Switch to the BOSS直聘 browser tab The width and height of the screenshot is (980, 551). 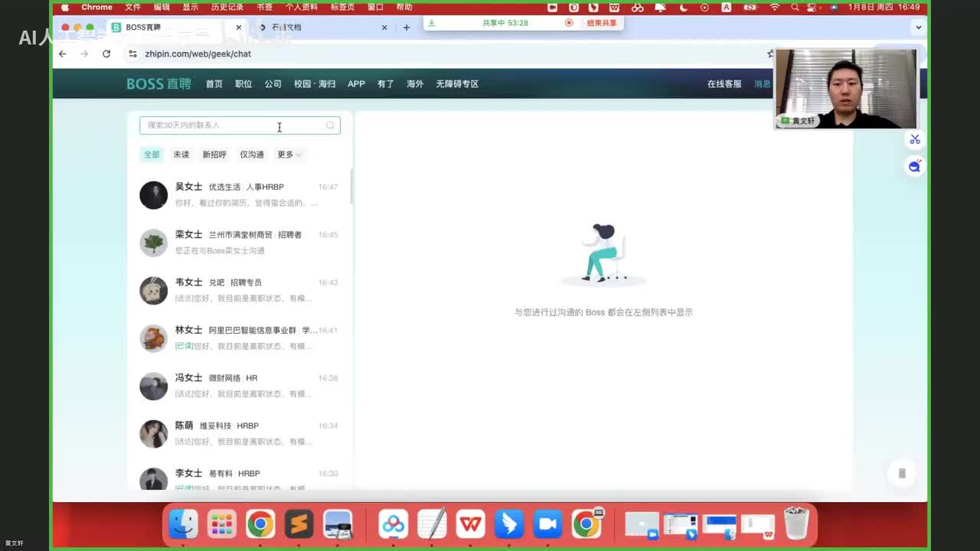(x=176, y=28)
